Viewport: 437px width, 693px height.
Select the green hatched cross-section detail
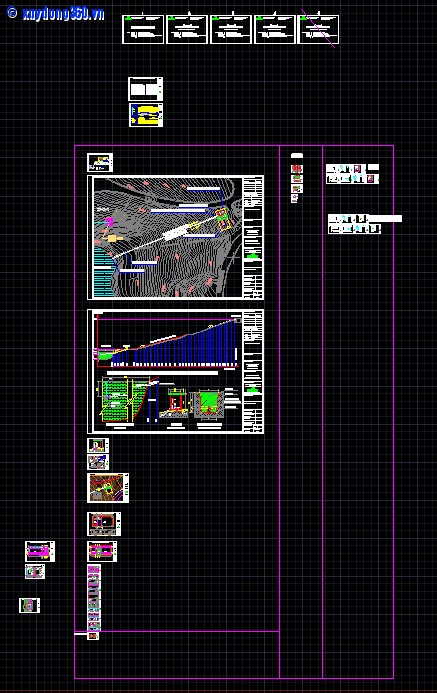point(121,401)
